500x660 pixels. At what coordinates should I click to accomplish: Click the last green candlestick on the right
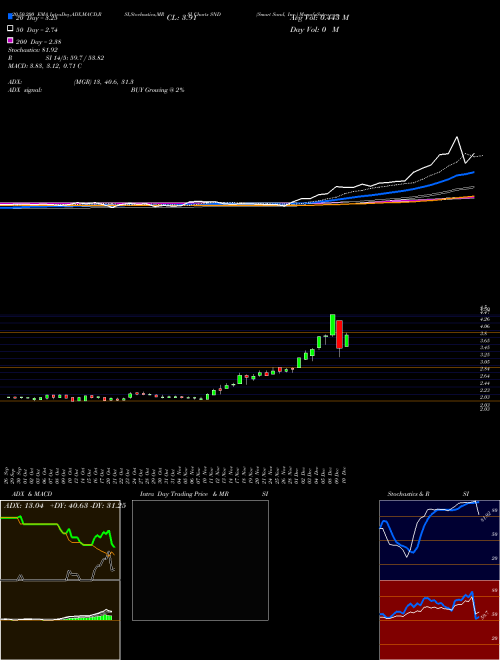[346, 341]
